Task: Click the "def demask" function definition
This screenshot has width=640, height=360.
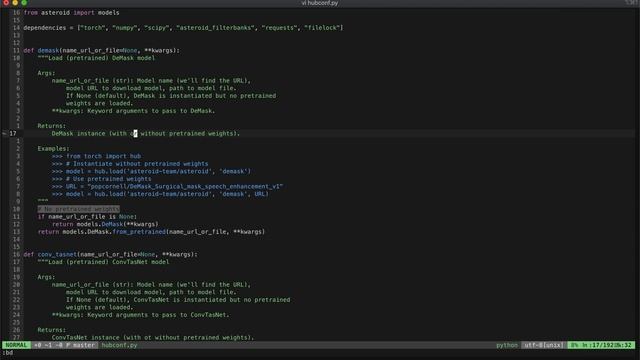Action: (101, 51)
